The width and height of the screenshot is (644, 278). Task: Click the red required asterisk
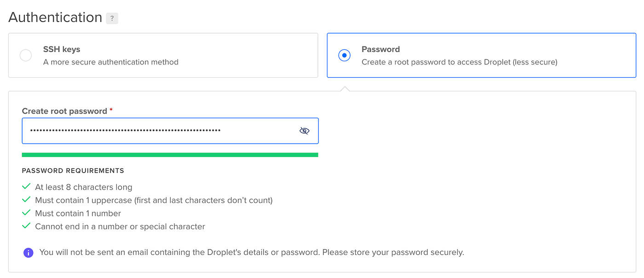111,110
